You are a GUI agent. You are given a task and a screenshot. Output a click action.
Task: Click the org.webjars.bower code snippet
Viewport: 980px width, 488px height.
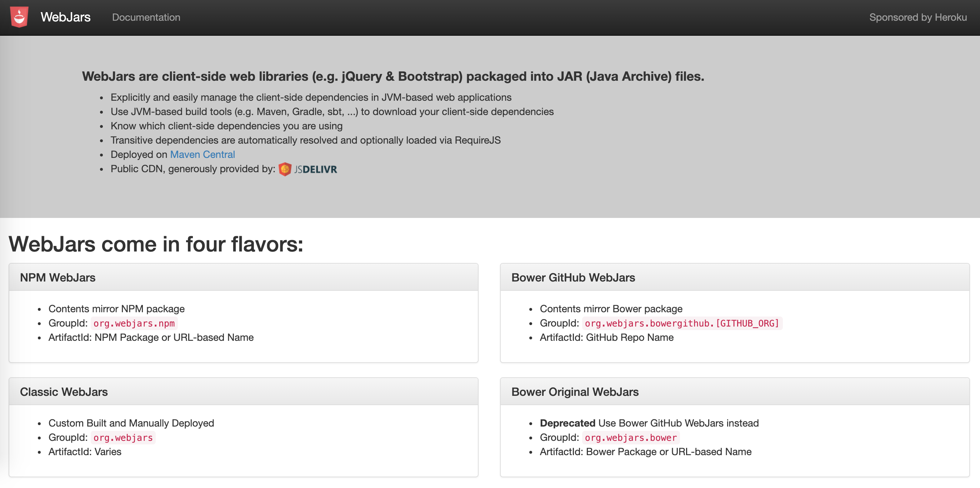[x=630, y=437]
